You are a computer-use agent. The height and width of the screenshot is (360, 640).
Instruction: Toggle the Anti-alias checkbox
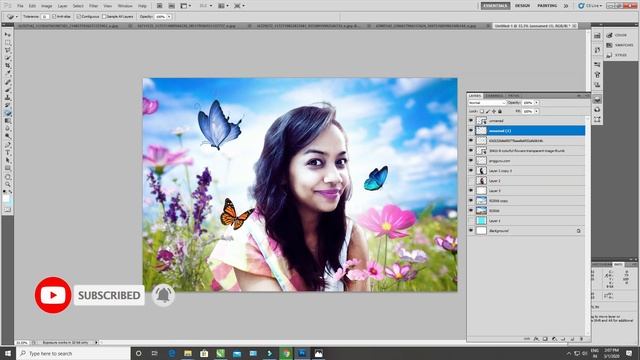(x=54, y=17)
